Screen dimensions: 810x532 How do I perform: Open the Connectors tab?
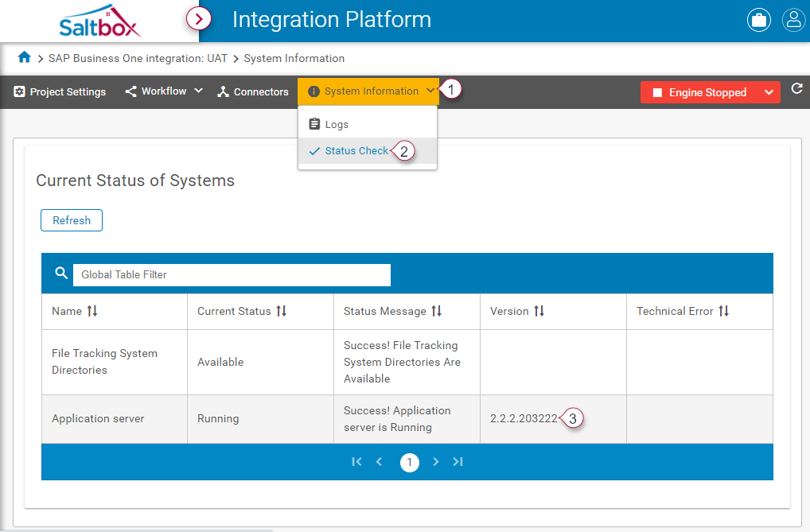(252, 92)
